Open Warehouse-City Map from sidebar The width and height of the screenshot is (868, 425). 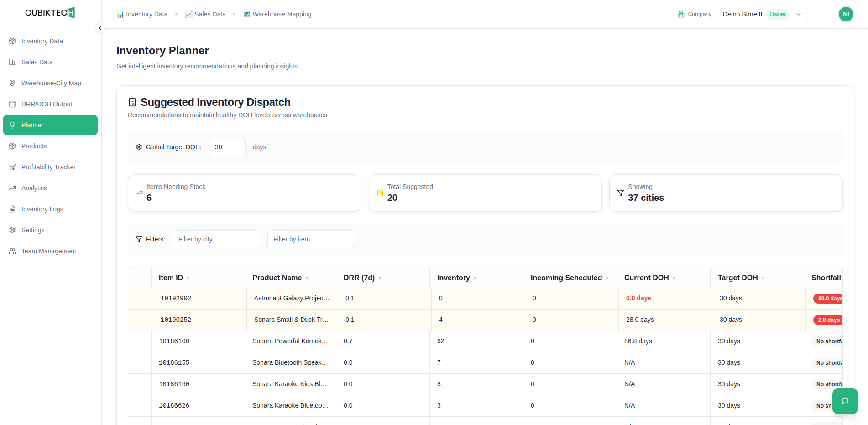(51, 83)
